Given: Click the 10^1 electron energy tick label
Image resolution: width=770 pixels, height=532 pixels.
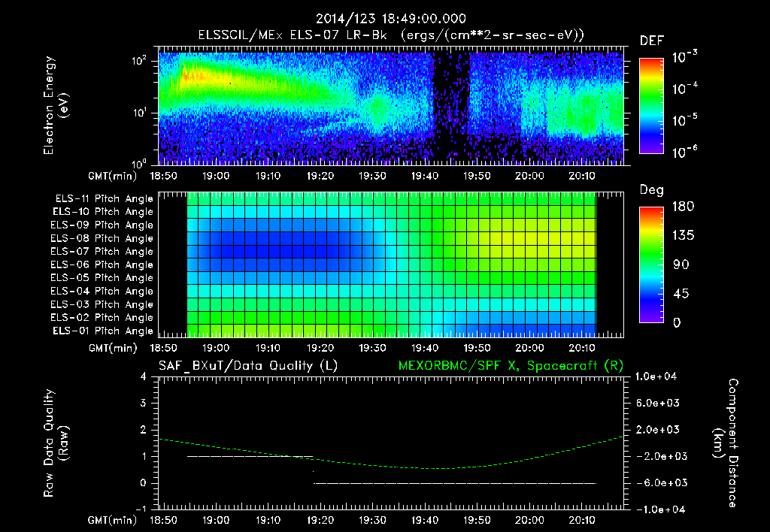Looking at the screenshot, I should 139,113.
